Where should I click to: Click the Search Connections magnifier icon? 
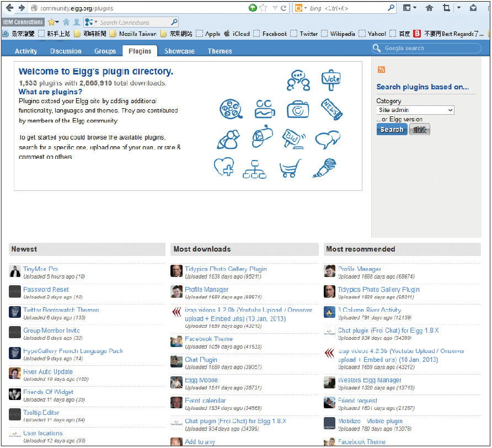pos(174,22)
